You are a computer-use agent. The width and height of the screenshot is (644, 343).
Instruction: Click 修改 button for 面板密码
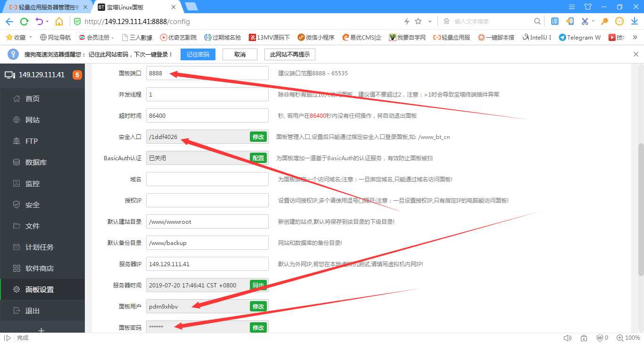coord(258,327)
